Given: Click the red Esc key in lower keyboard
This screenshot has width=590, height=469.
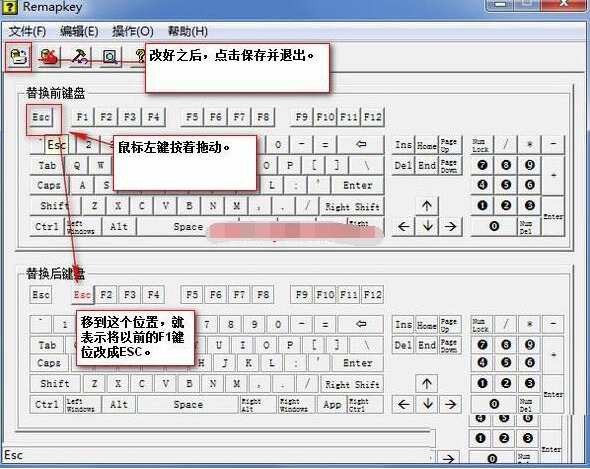Looking at the screenshot, I should (x=82, y=295).
